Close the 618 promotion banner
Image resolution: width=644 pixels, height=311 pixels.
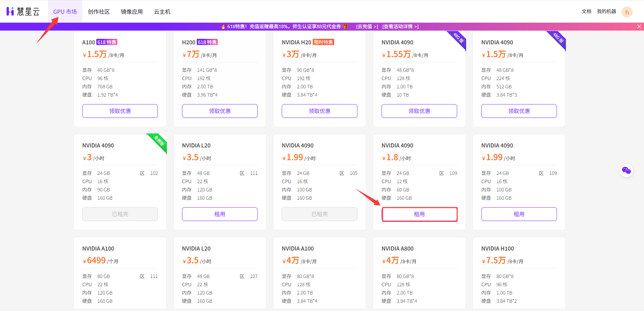pyautogui.click(x=639, y=26)
